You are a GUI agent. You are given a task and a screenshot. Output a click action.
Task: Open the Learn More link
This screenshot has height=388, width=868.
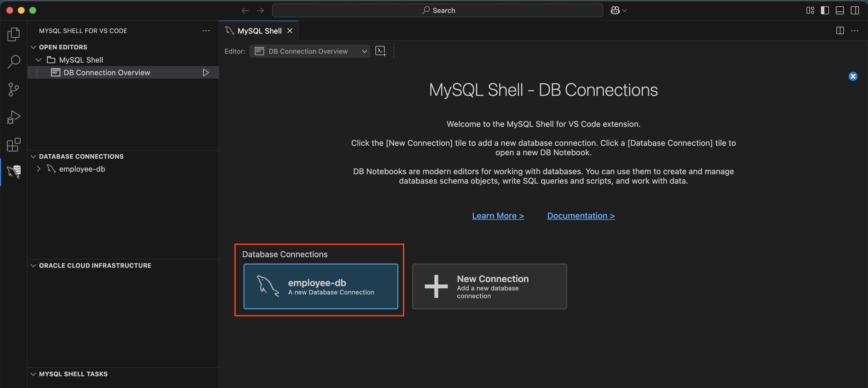click(498, 216)
